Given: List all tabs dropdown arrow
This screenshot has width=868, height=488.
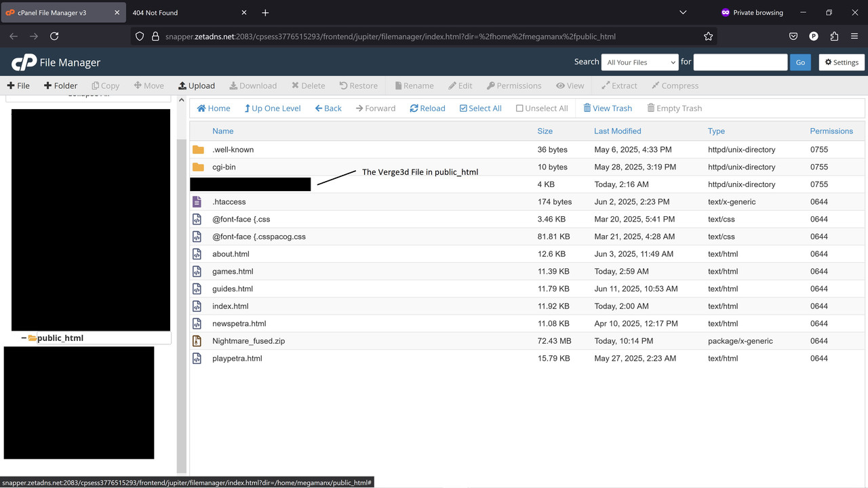Looking at the screenshot, I should tap(683, 12).
